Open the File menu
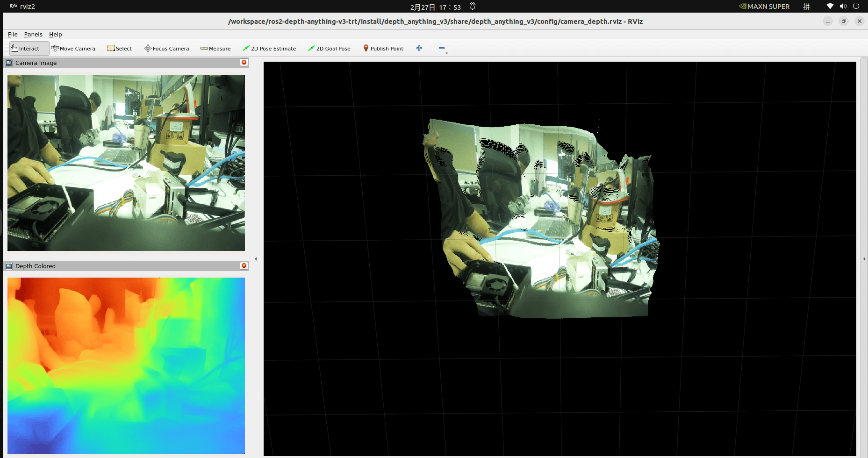Image resolution: width=868 pixels, height=458 pixels. [x=12, y=34]
